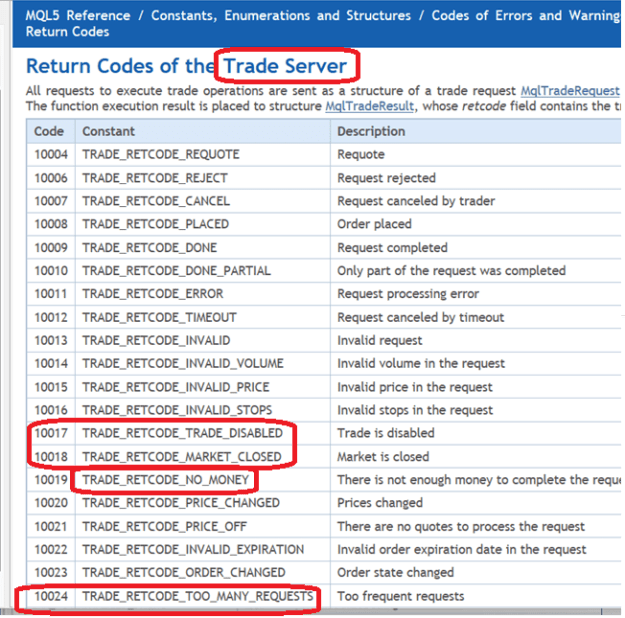Select TRADE_RETCODE_PRICE_CHANGED constant

coord(181,503)
